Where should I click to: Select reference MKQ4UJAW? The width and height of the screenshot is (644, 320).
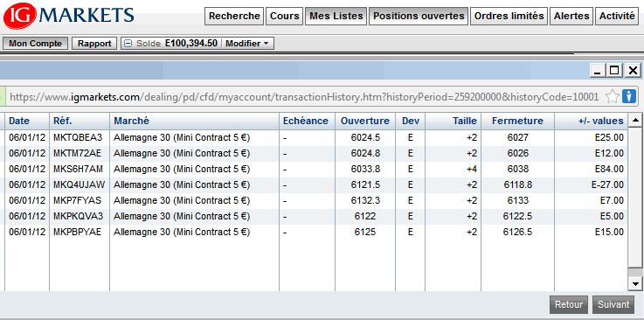[79, 184]
